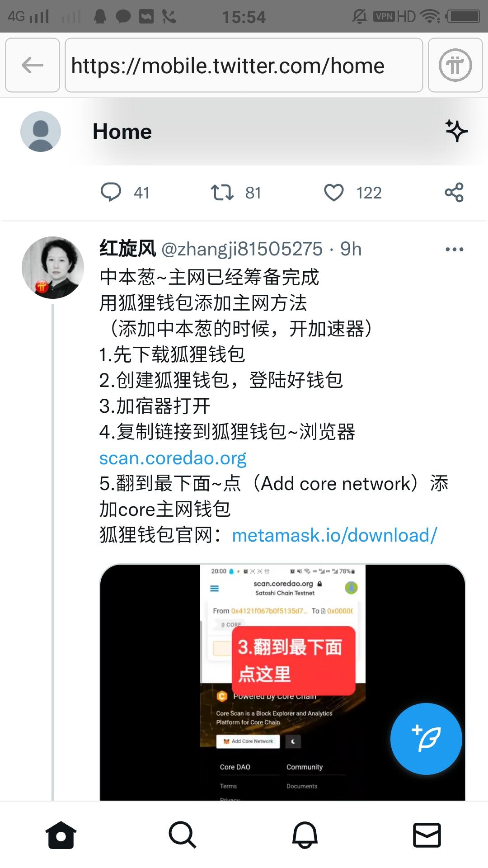Open the @zhangji81505275 username handle
The width and height of the screenshot is (488, 868).
point(242,249)
